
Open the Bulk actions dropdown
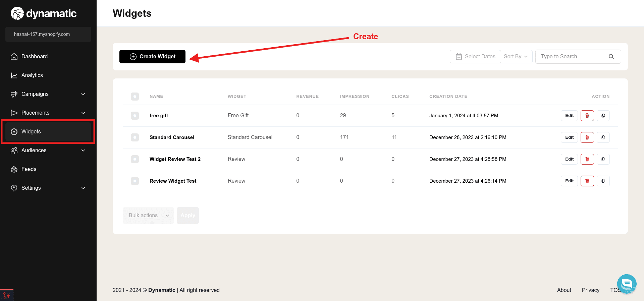click(x=148, y=216)
